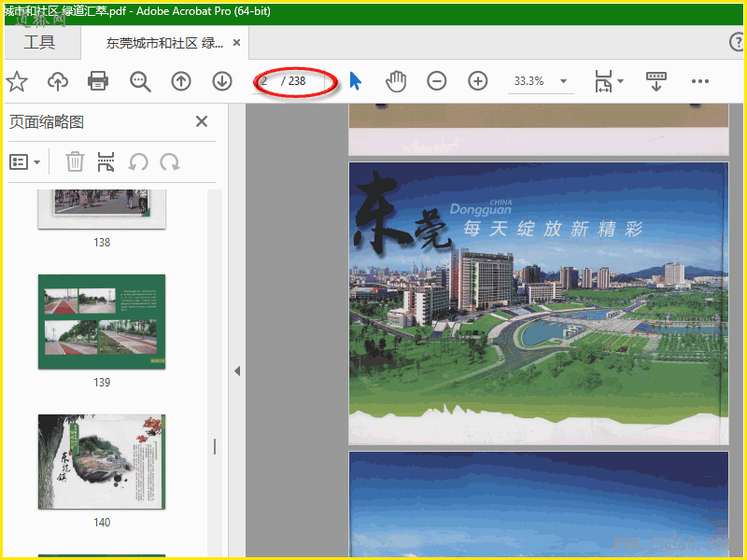Screen dimensions: 747x560
Task: Click the page number input field
Action: click(266, 81)
